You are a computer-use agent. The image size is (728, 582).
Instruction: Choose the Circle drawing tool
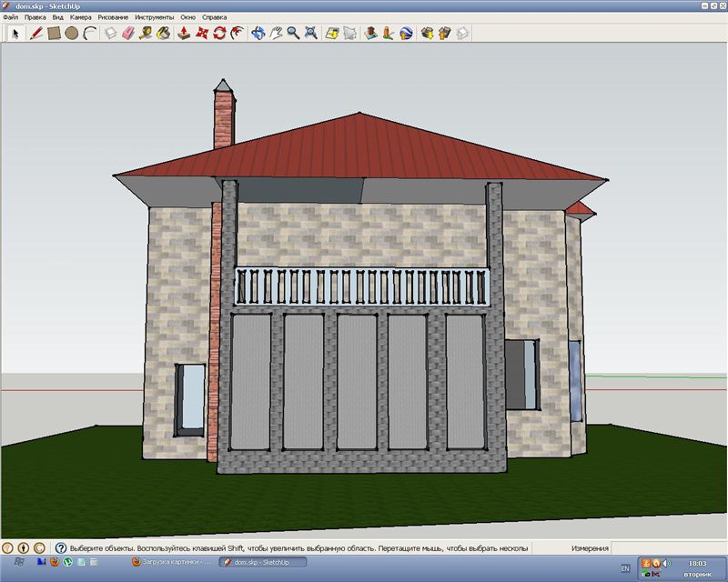coord(71,34)
